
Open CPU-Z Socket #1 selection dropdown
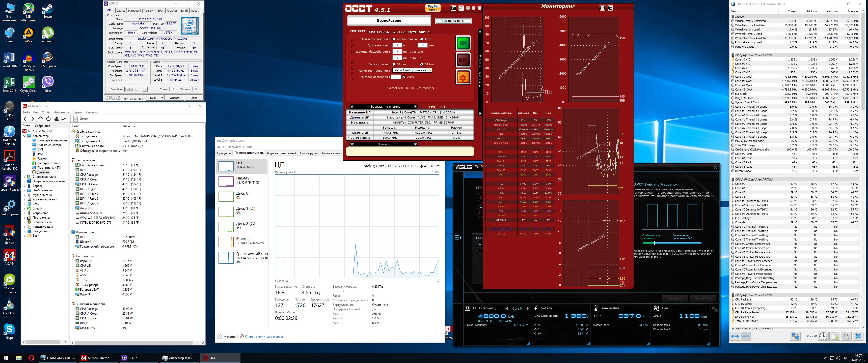135,89
